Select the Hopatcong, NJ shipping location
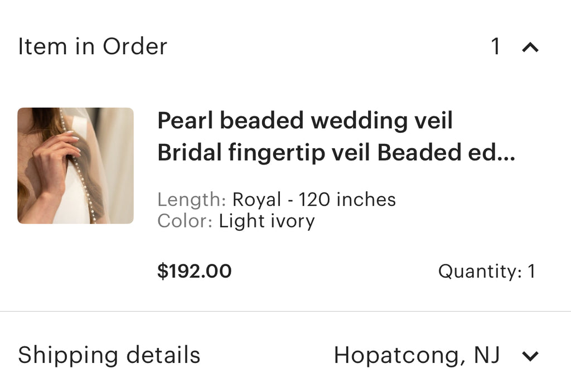 click(x=417, y=355)
